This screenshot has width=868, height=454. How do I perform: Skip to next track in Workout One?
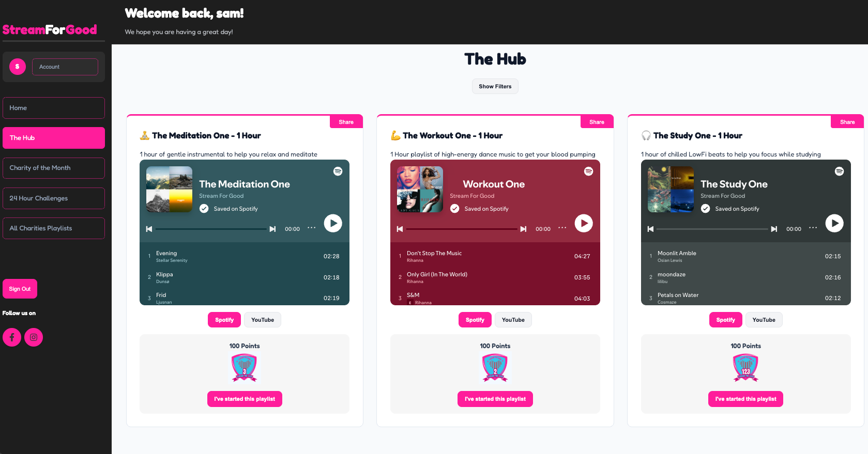tap(523, 229)
